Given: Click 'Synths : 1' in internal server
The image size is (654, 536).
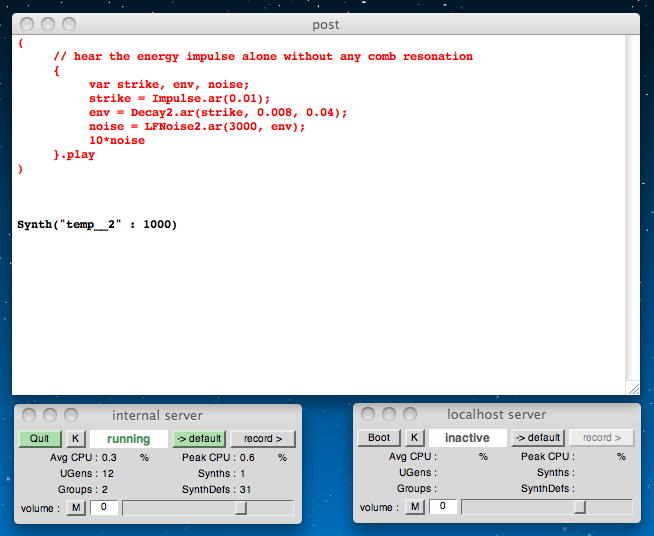Looking at the screenshot, I should (221, 473).
